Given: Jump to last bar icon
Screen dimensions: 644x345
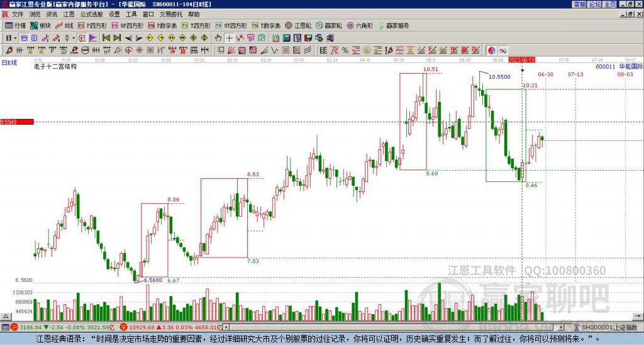Looking at the screenshot, I should [x=117, y=38].
